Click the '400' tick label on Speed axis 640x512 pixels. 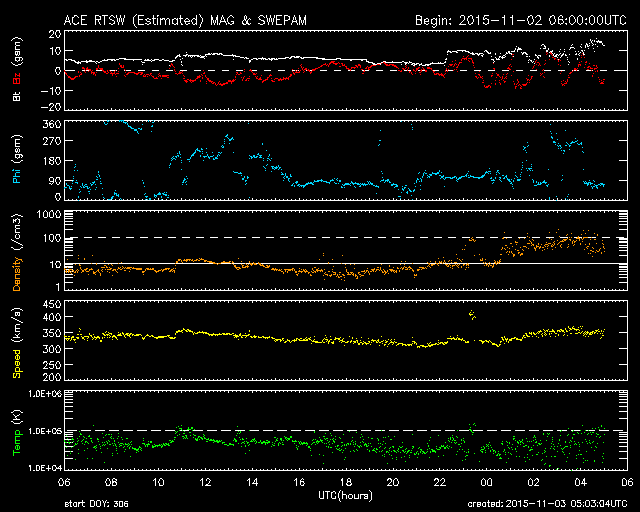click(x=52, y=317)
